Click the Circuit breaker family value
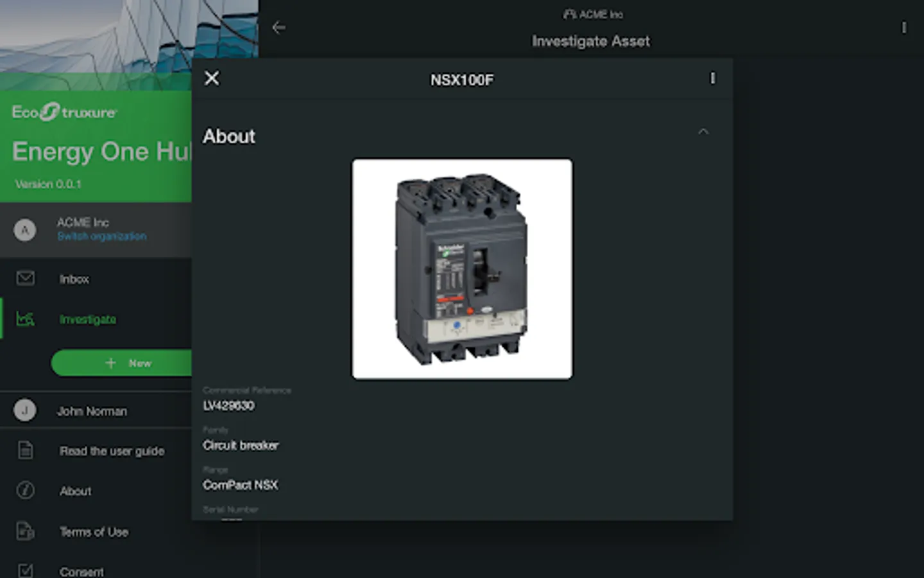 point(241,445)
